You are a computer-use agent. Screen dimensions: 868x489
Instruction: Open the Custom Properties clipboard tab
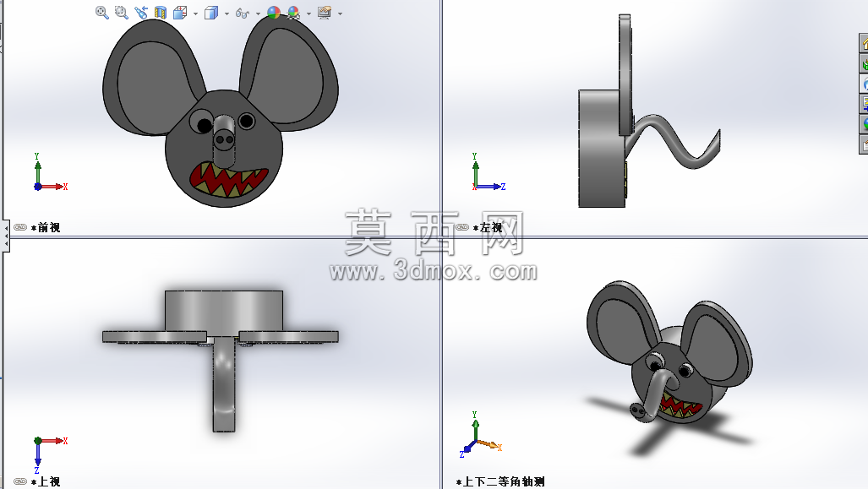[864, 144]
